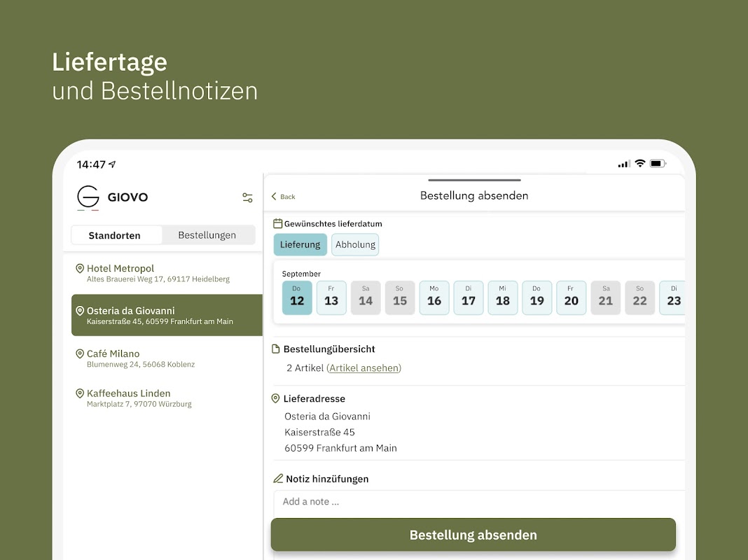The width and height of the screenshot is (748, 560).
Task: Switch to the Standorten tab
Action: 114,235
